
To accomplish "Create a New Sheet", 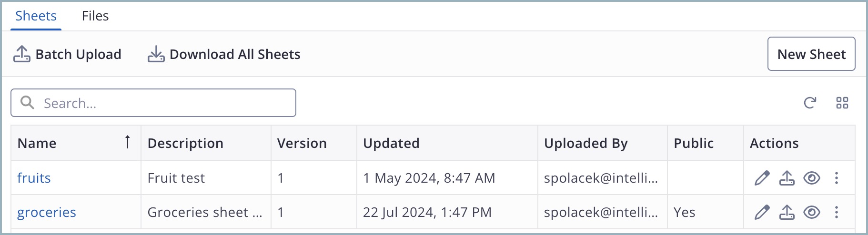I will [811, 54].
